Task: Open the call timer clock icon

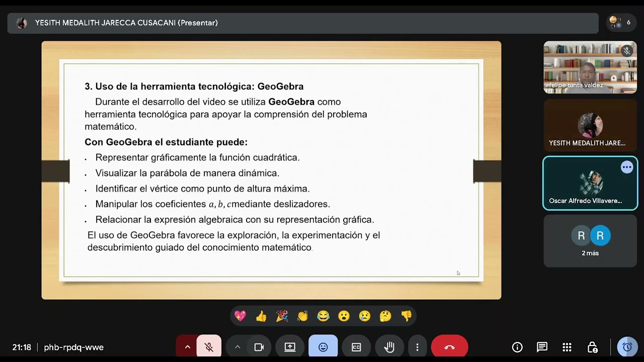Action: point(627,347)
